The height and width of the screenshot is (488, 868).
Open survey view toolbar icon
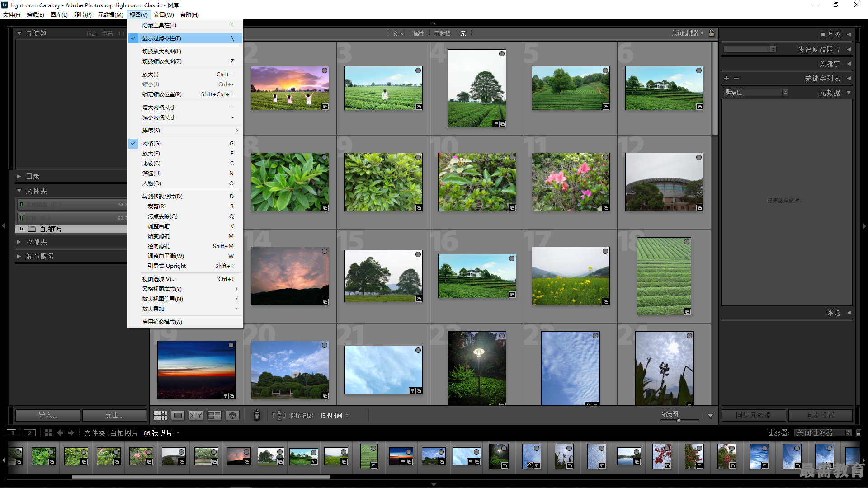click(x=214, y=415)
